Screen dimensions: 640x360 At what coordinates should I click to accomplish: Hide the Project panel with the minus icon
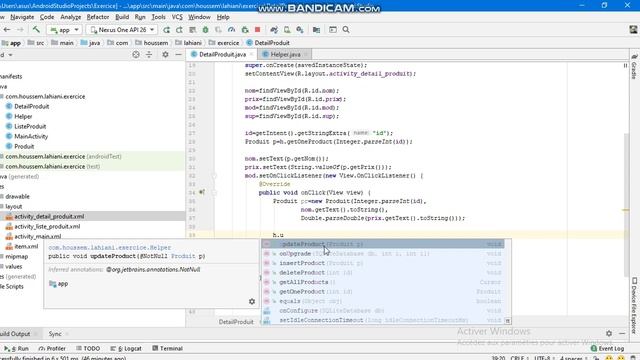click(x=178, y=55)
